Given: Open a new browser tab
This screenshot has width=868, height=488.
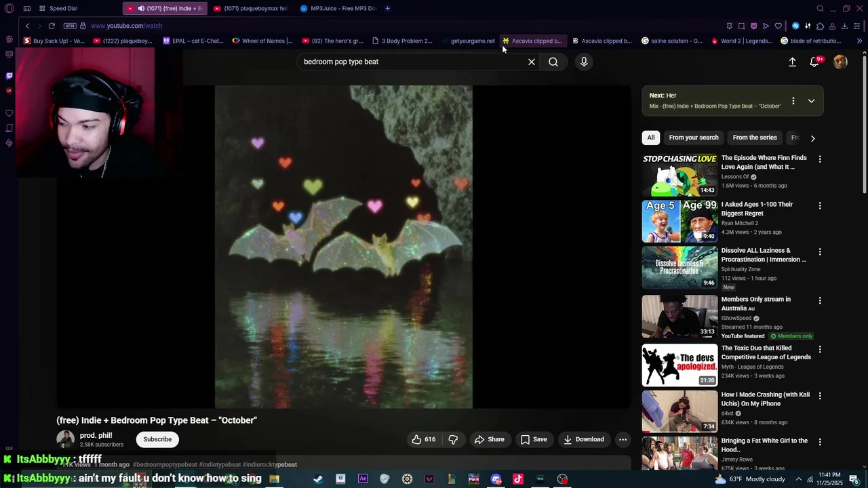Looking at the screenshot, I should pyautogui.click(x=387, y=9).
